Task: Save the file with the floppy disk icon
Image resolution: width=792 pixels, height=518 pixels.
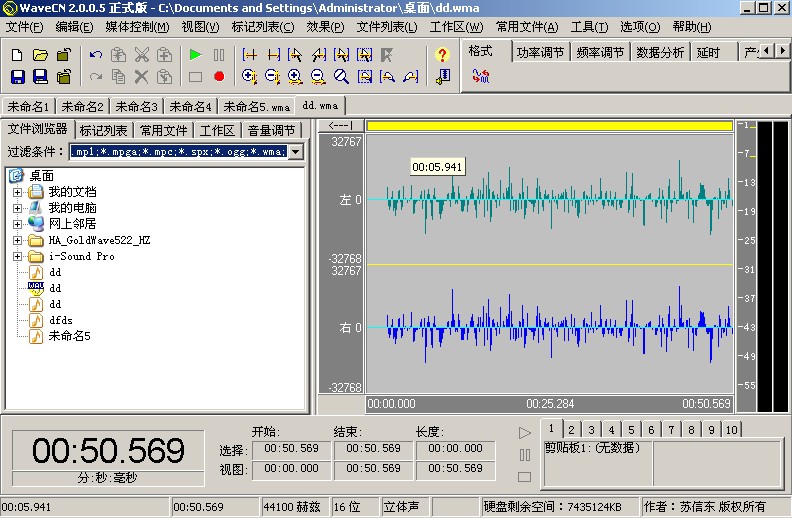Action: (x=17, y=77)
